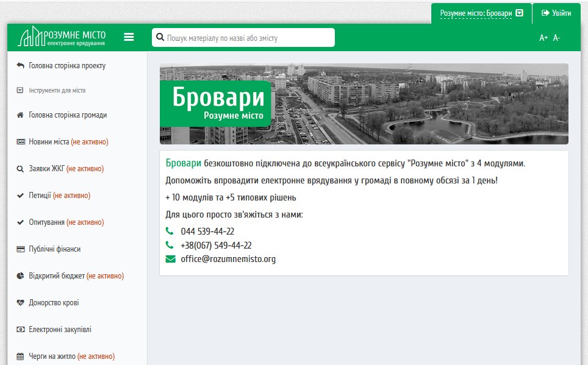
Task: Click the text 'Для цього просто зв'яжіться з нами:'
Action: tap(234, 214)
